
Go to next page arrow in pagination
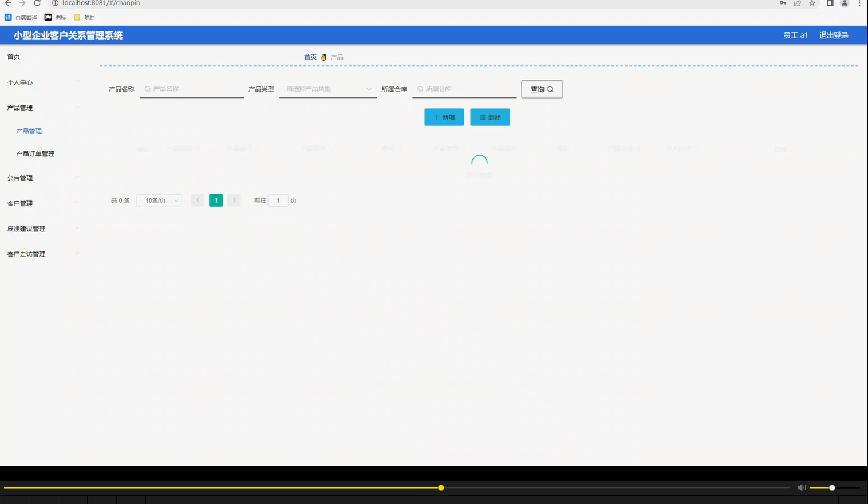click(234, 200)
